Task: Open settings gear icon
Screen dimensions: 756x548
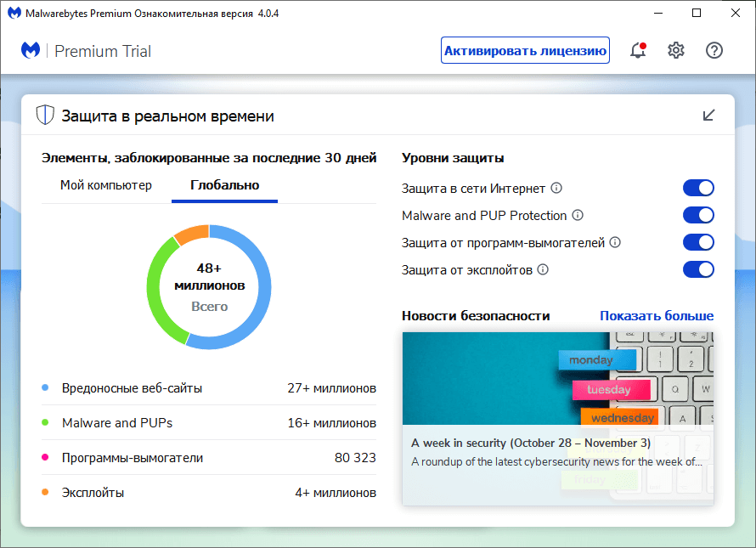Action: 676,50
